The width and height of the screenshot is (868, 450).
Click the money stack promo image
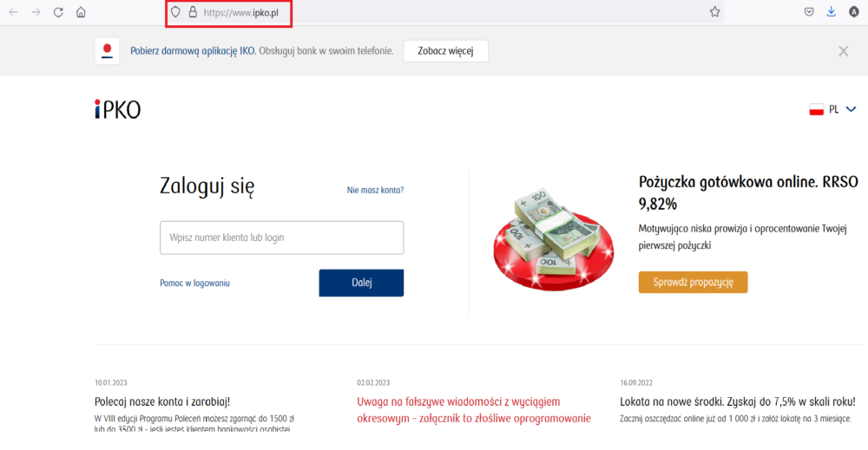[554, 238]
